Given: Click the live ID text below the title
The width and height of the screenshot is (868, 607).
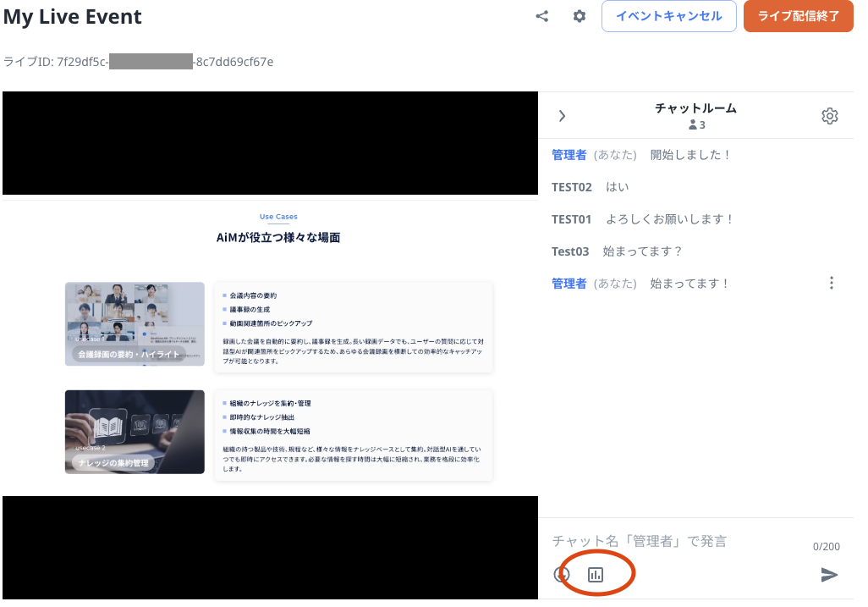Looking at the screenshot, I should [x=140, y=61].
